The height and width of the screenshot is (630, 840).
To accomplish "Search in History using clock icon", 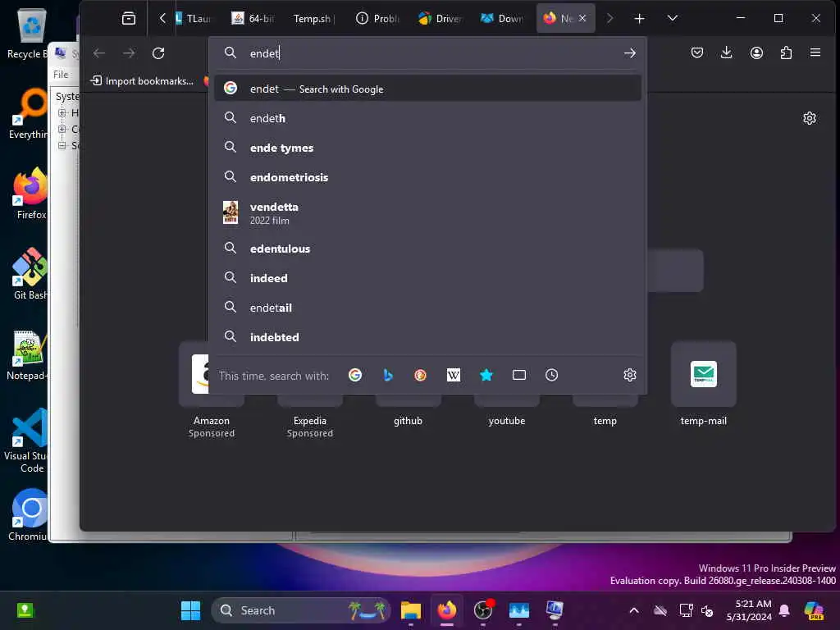I will coord(552,375).
